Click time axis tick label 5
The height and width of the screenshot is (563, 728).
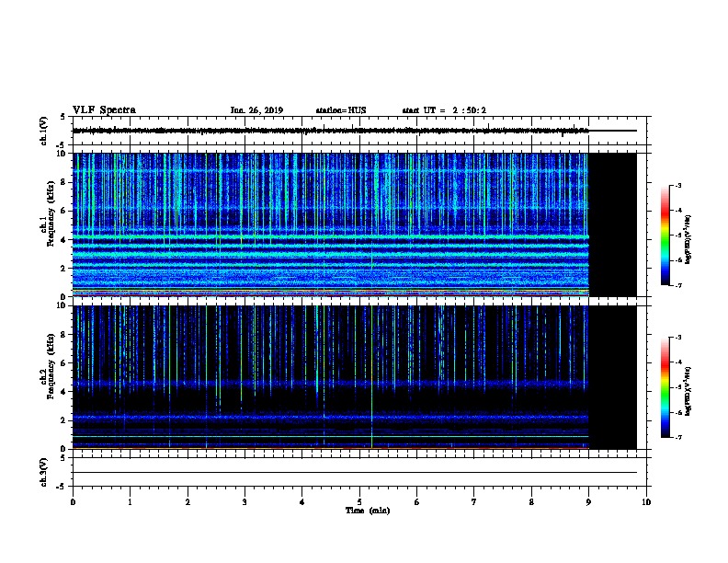[x=359, y=501]
